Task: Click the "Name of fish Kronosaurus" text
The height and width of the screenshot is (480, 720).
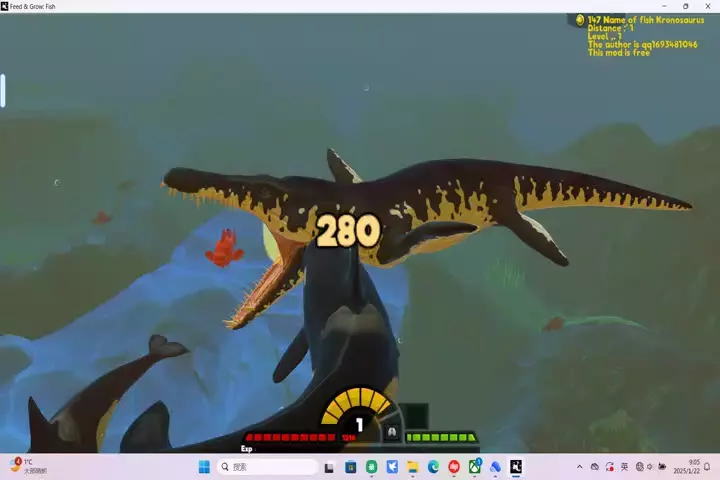Action: click(654, 20)
